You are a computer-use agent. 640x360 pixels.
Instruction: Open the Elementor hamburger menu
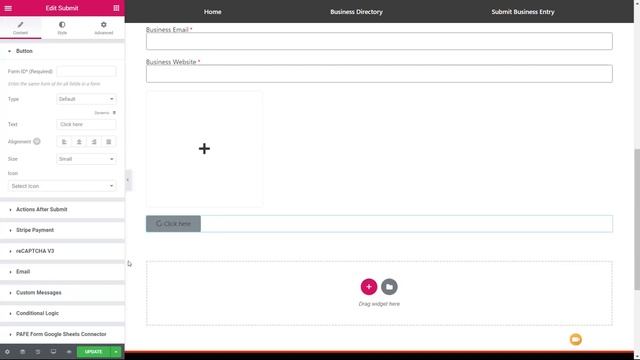(x=8, y=8)
